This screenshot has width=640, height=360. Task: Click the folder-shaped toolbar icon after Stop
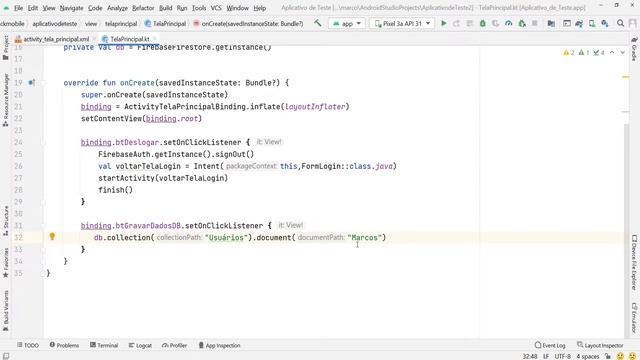[551, 24]
